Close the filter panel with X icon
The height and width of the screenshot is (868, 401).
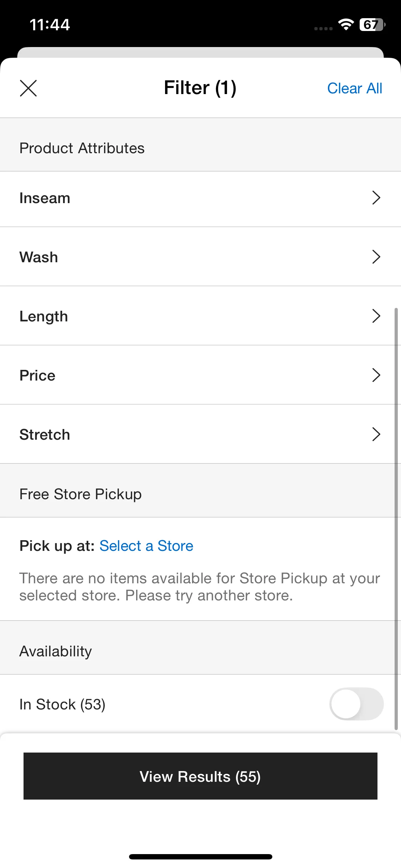tap(28, 88)
